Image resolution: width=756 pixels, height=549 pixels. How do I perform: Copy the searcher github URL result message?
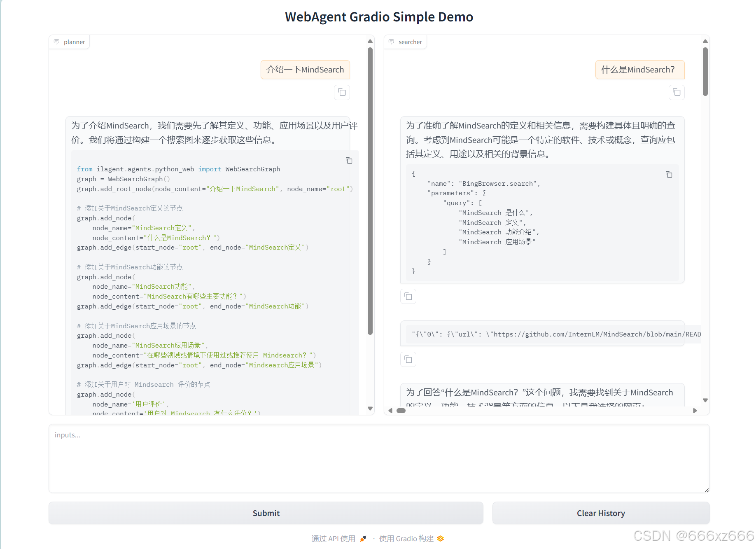[408, 360]
